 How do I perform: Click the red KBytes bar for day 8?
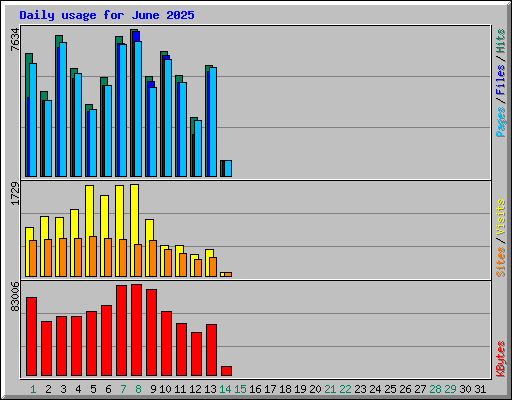136,330
